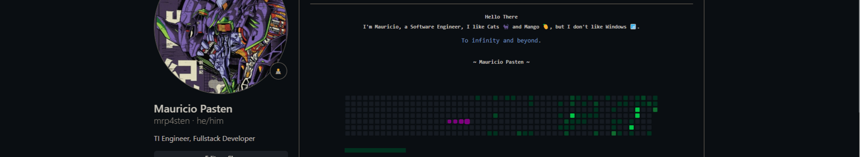Click the snake contribution grid's top-left cell
The width and height of the screenshot is (868, 157).
pos(348,98)
